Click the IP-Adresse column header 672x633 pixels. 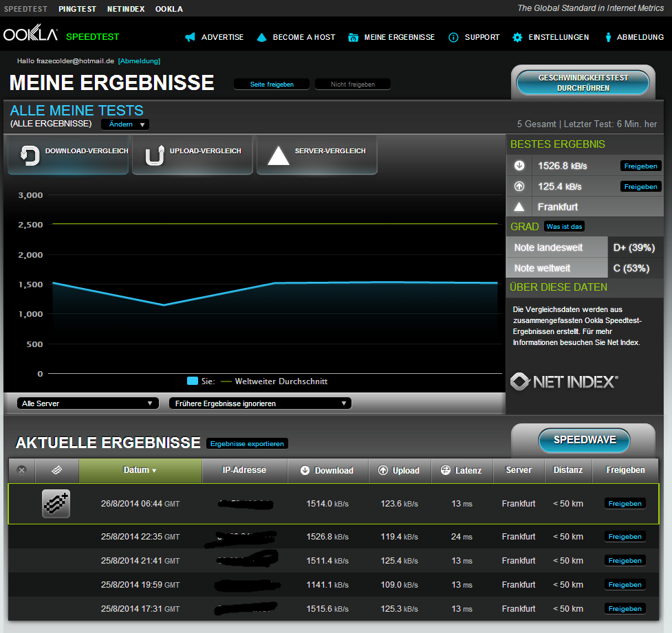click(244, 470)
